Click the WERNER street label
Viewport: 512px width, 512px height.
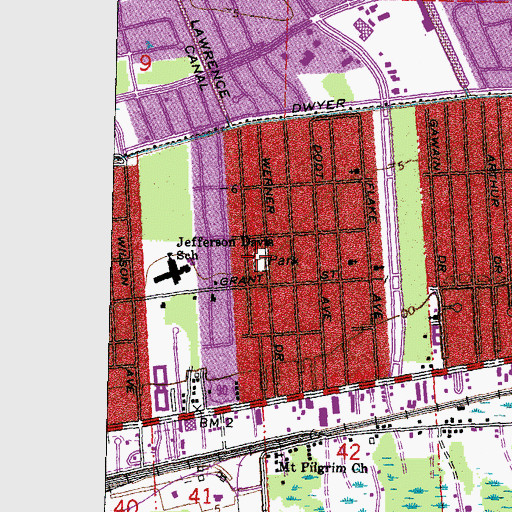coord(268,185)
